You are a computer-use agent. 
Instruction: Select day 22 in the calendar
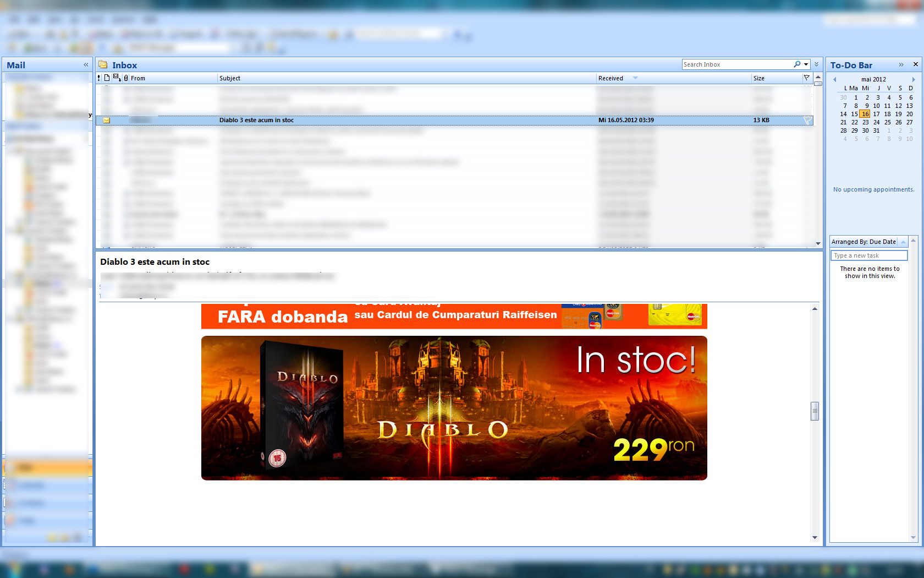pyautogui.click(x=854, y=122)
